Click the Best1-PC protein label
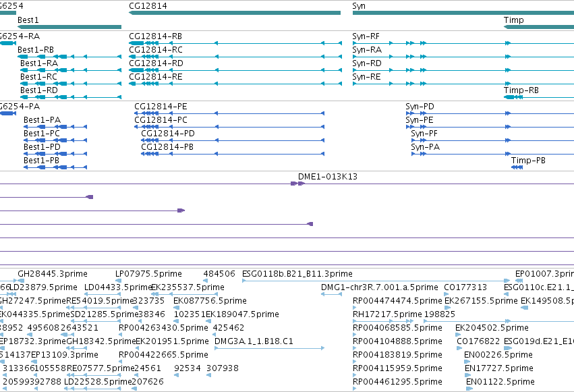Screen dimensions: 574x392 [x=42, y=134]
